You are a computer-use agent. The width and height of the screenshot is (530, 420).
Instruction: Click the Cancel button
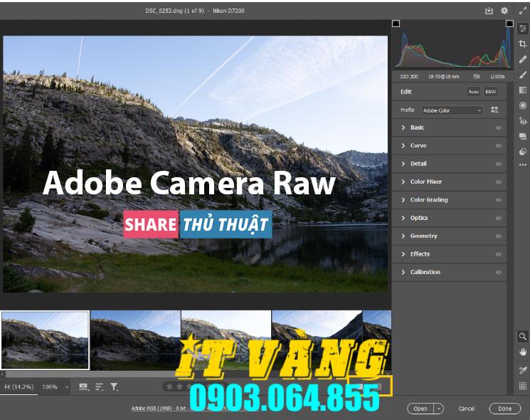pos(467,409)
